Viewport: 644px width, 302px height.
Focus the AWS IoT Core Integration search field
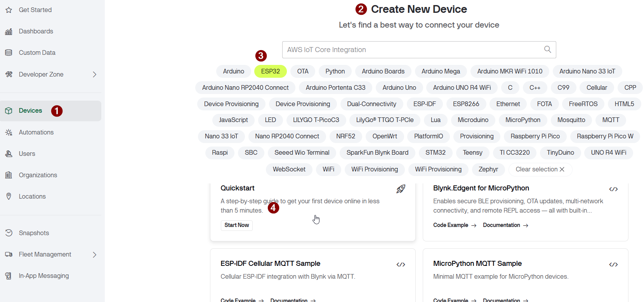(411, 50)
